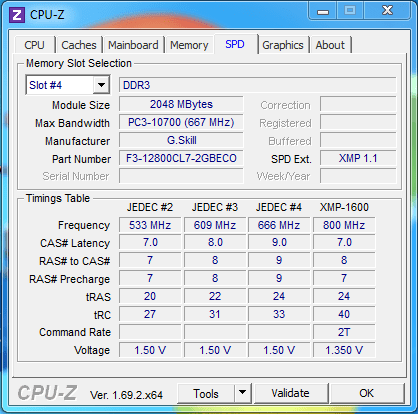Go to the Mainboard tab
Viewport: 418px width, 414px height.
pyautogui.click(x=133, y=45)
